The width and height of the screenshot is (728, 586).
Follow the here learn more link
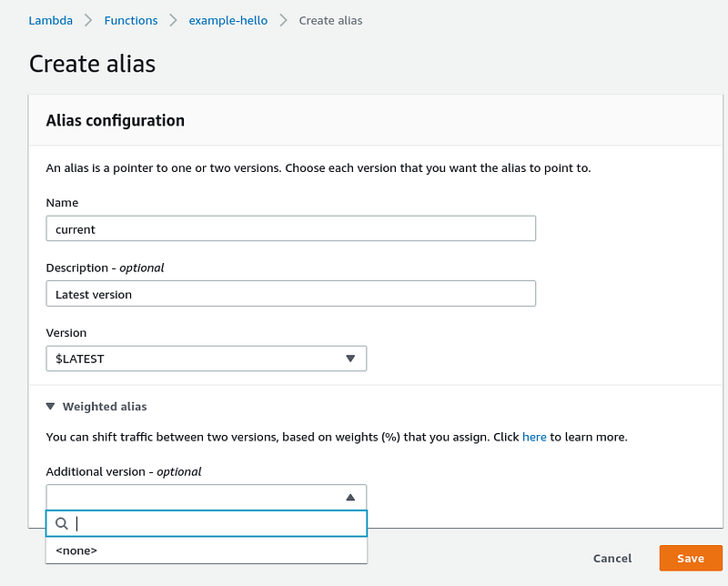[x=534, y=437]
